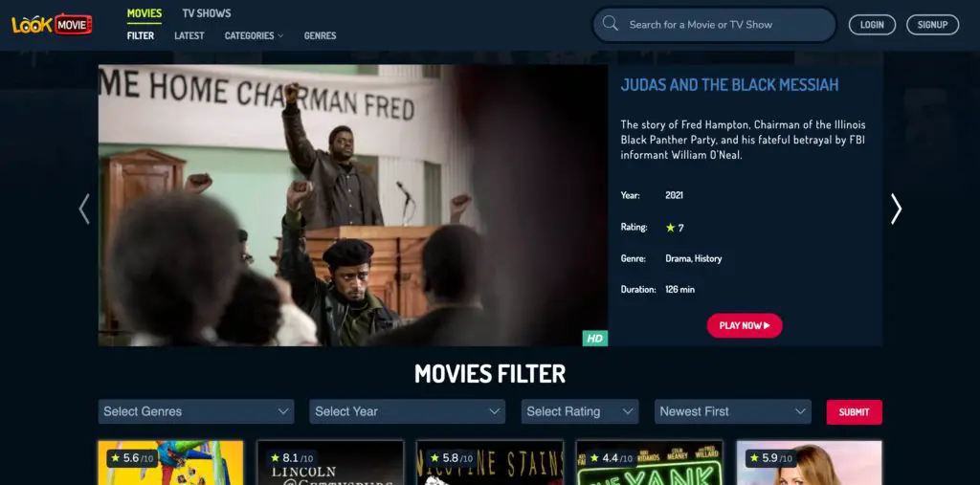Open Judas and the Black Messiah title link

pos(729,85)
